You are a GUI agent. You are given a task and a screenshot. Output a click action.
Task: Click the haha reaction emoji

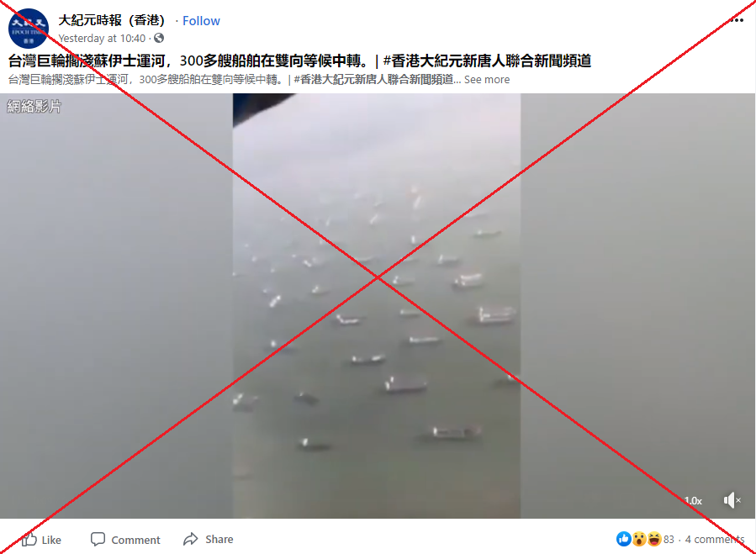653,539
